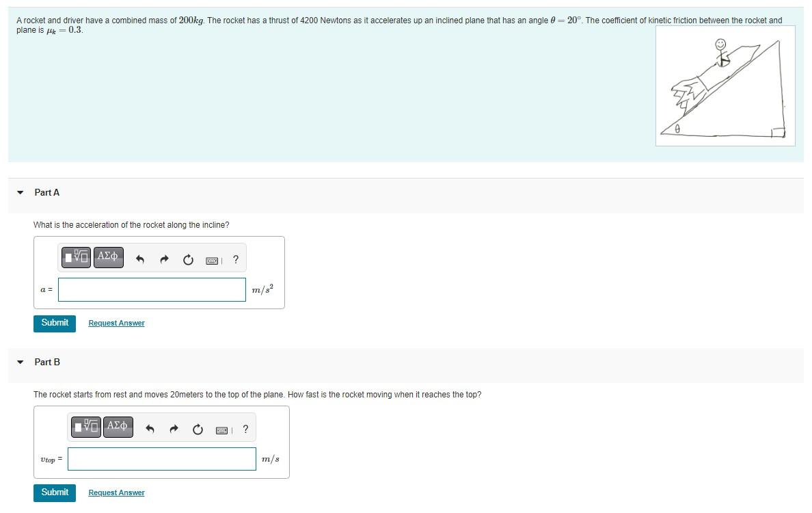Show keyboard shortcuts in Part A toolbar
This screenshot has height=513, width=812.
click(212, 260)
